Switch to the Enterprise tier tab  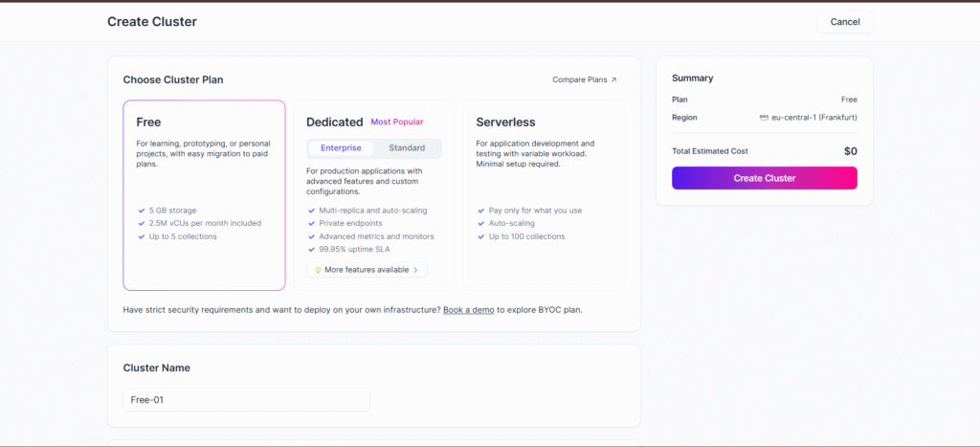click(341, 148)
